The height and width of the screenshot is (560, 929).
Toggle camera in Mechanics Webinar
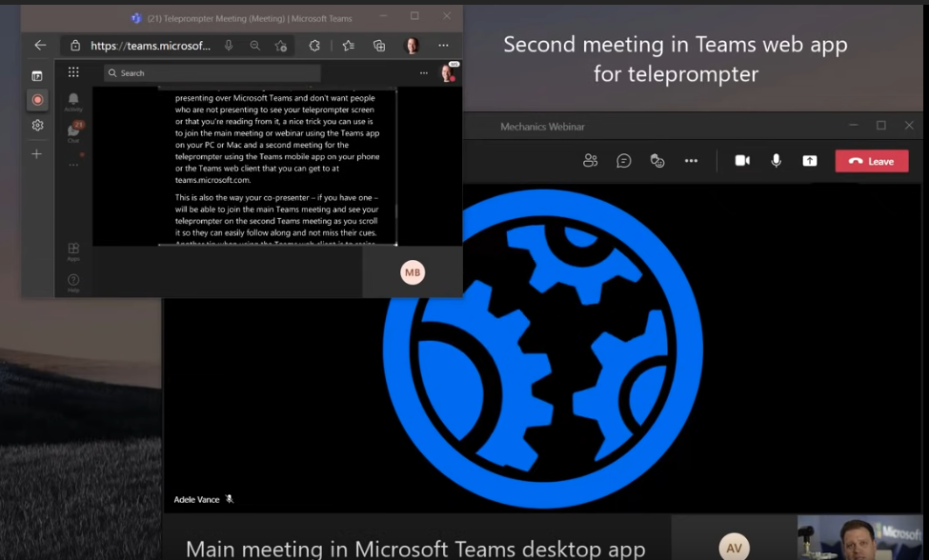(742, 161)
